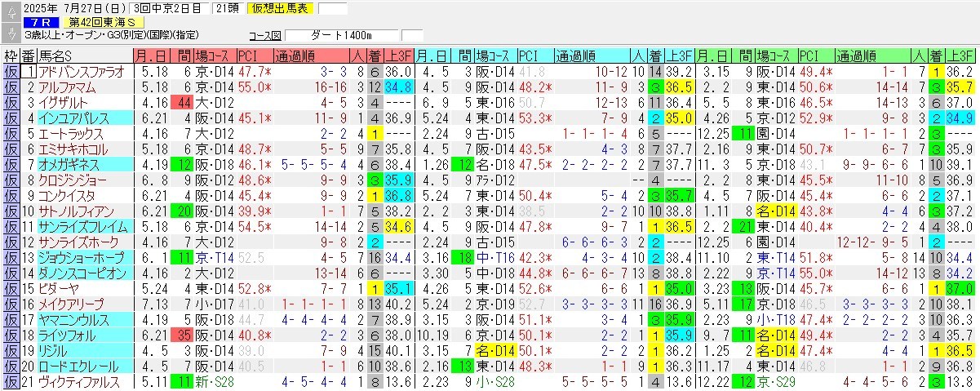Click the red 通過順 column header
The height and width of the screenshot is (391, 980).
[x=310, y=56]
